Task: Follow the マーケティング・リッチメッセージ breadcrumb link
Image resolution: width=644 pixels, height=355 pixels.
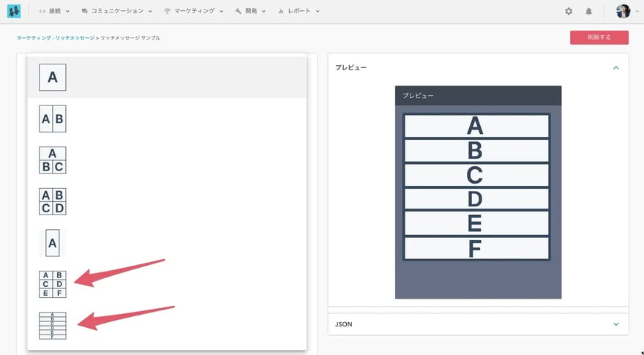Action: [x=56, y=37]
